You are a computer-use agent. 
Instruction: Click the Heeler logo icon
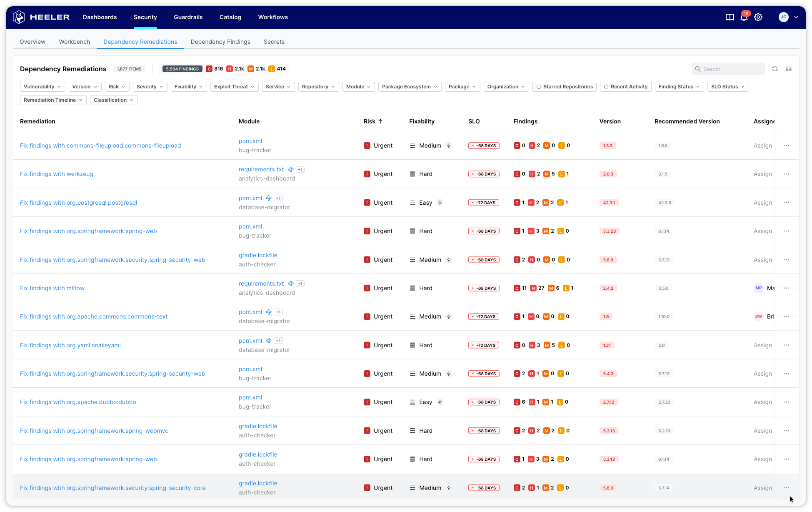(19, 17)
